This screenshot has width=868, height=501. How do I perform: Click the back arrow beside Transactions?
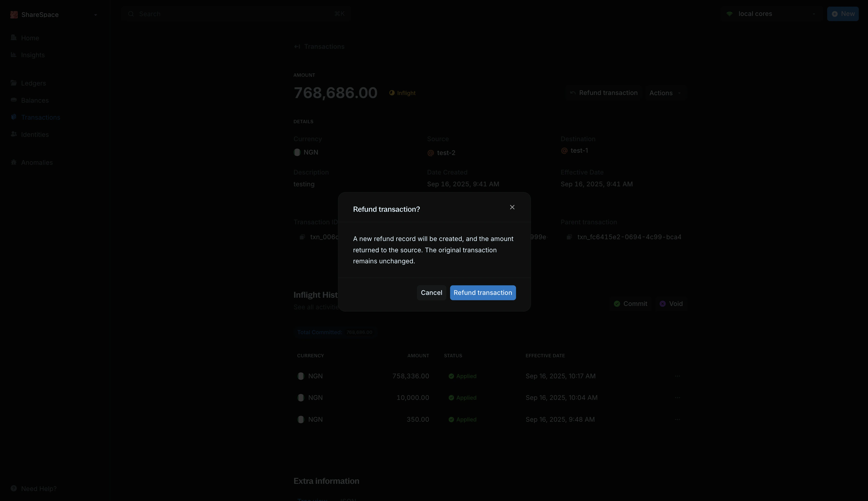(297, 46)
